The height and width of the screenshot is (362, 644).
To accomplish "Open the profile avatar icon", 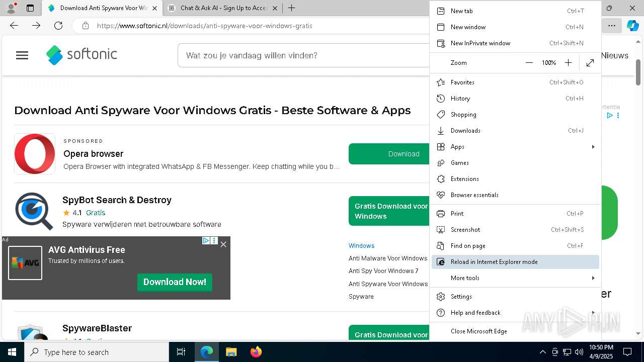I will (11, 8).
